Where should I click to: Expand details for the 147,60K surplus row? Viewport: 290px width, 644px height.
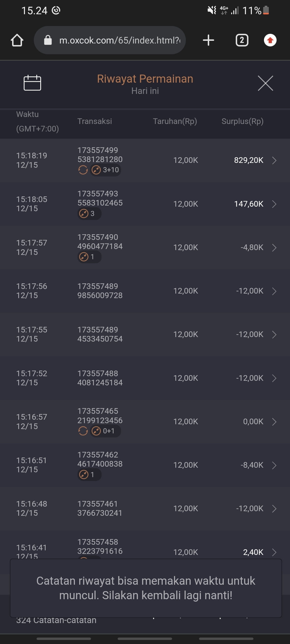click(274, 204)
